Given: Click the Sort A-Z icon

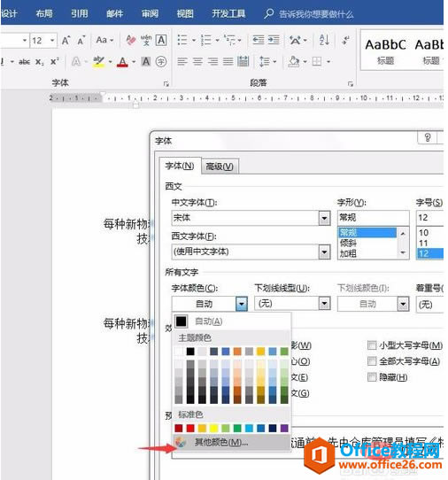Looking at the screenshot, I should [x=324, y=40].
